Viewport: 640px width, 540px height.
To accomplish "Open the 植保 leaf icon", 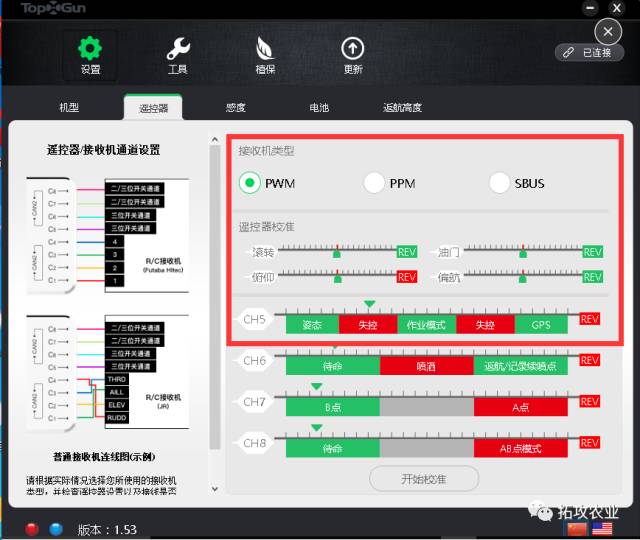I will (265, 49).
